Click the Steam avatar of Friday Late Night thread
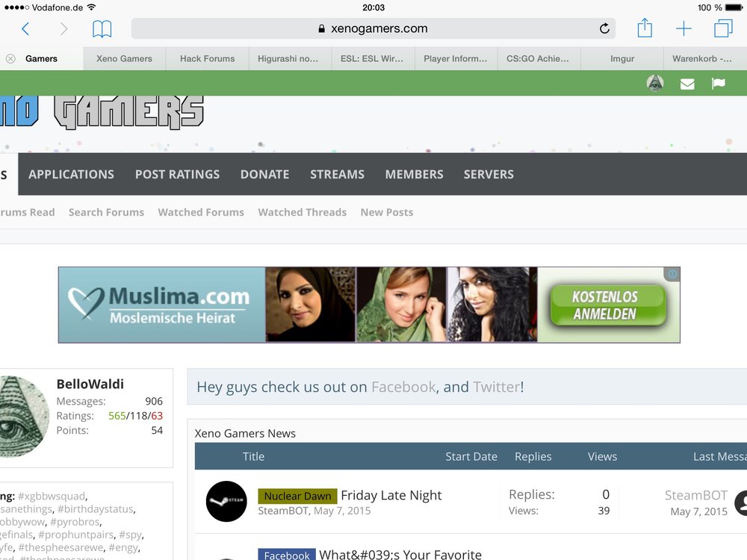Screen dimensions: 747x560 point(226,501)
